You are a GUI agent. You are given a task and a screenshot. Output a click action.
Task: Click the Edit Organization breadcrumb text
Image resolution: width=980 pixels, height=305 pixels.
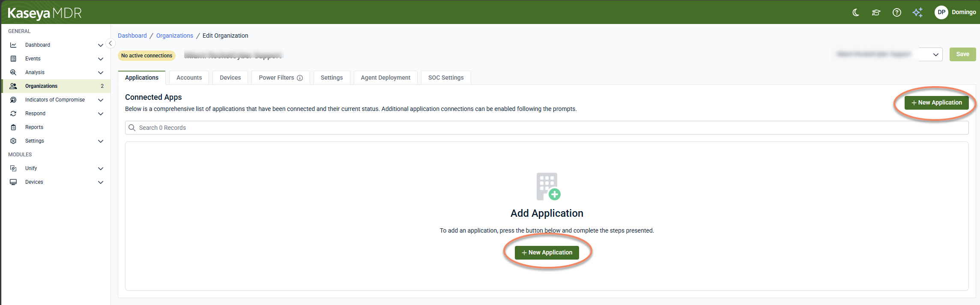pos(225,36)
